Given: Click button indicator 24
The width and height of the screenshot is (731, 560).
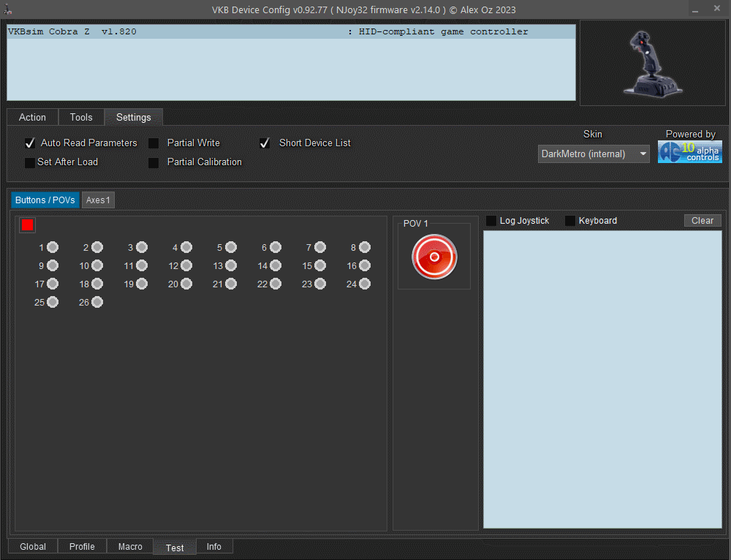Looking at the screenshot, I should click(365, 284).
